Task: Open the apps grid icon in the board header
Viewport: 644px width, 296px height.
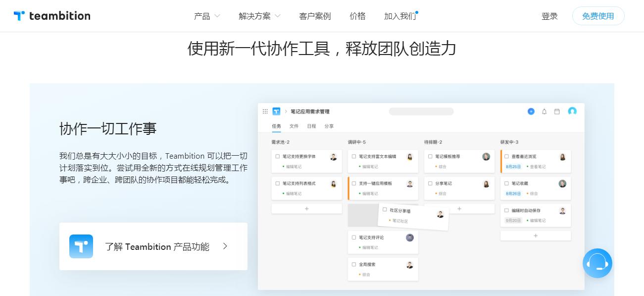Action: [265, 111]
